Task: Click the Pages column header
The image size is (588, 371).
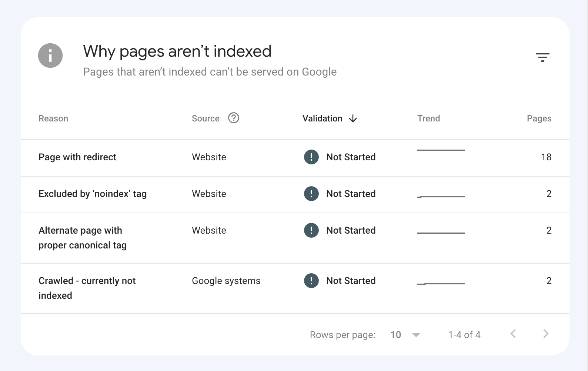Action: [x=539, y=118]
